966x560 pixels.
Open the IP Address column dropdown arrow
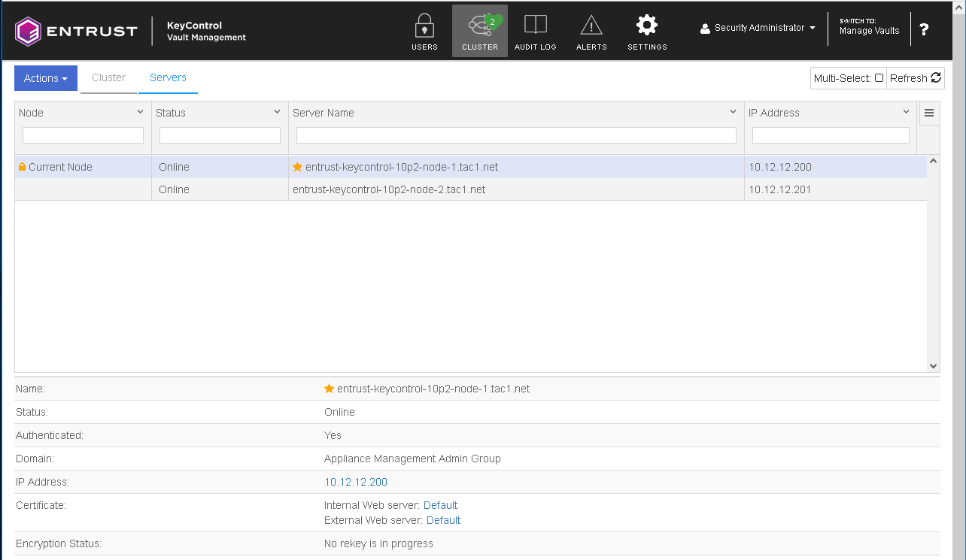point(906,112)
